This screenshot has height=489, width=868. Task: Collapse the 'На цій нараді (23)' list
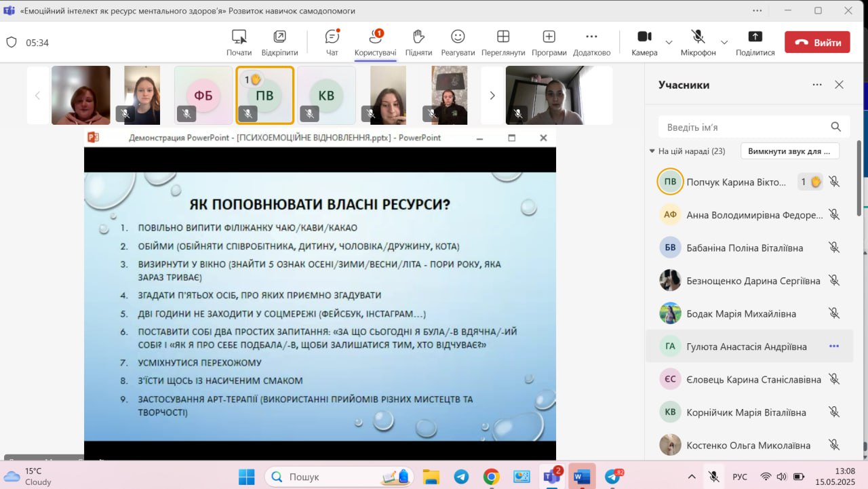(652, 151)
